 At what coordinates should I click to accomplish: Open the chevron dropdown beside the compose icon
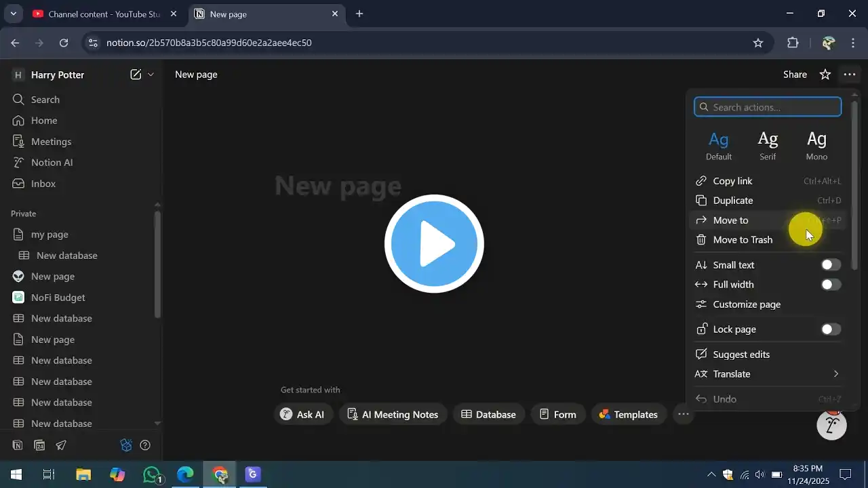[151, 75]
